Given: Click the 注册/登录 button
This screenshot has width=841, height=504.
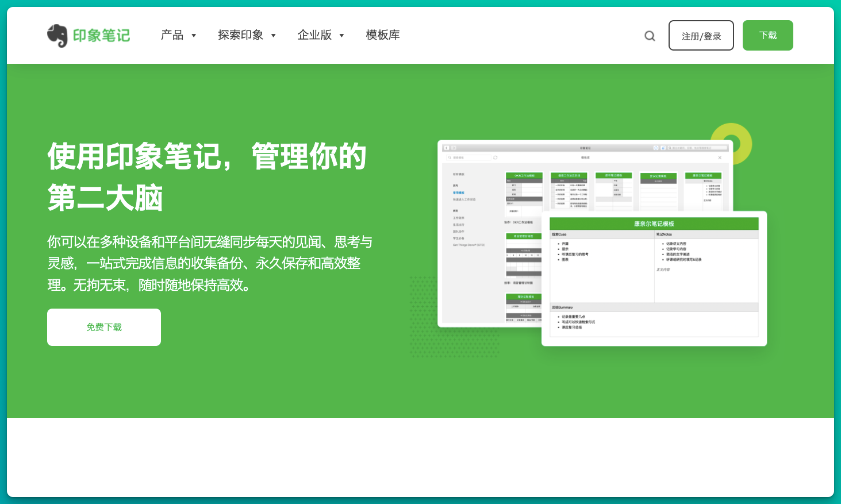Looking at the screenshot, I should (701, 35).
